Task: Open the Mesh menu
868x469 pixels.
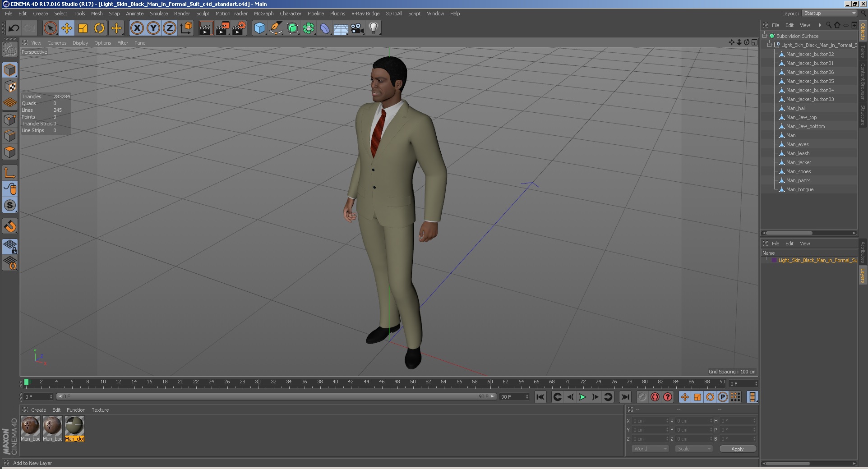Action: click(97, 14)
